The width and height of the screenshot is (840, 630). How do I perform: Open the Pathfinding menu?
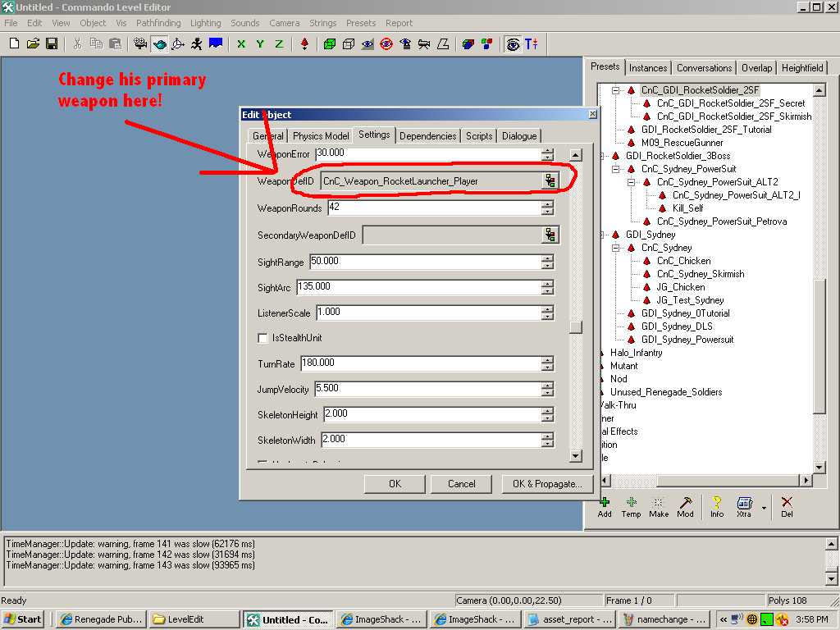tap(159, 23)
